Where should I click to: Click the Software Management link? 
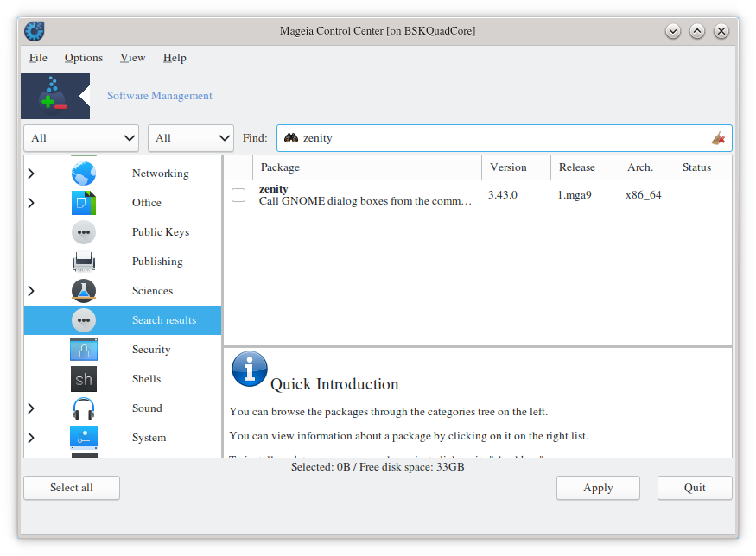coord(160,96)
